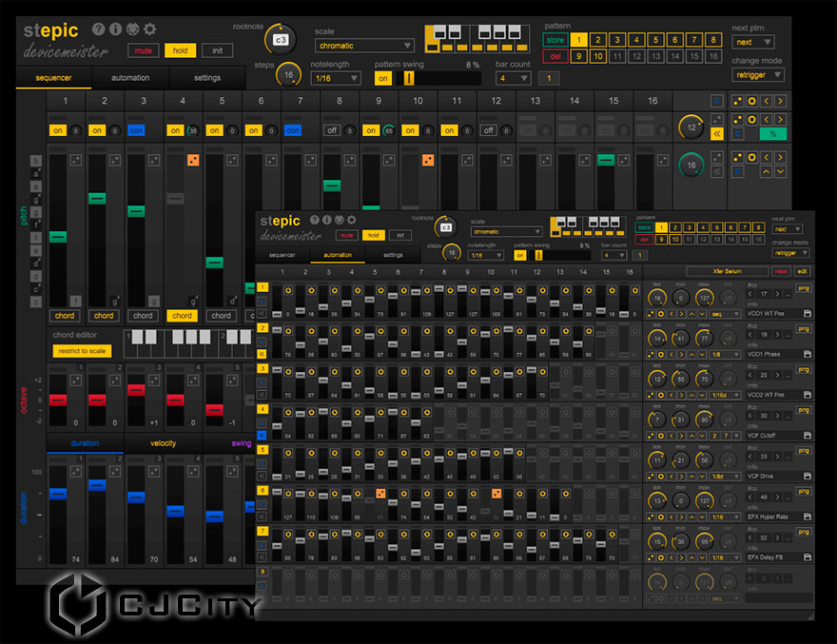Toggle the blue con button on step 3
Image resolution: width=837 pixels, height=644 pixels.
(136, 130)
